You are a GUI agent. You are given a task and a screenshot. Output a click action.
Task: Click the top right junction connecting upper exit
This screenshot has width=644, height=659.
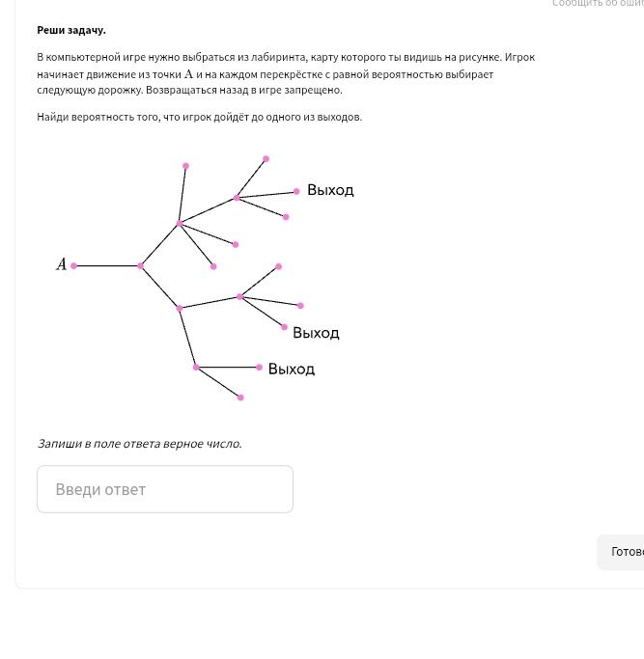pyautogui.click(x=237, y=198)
